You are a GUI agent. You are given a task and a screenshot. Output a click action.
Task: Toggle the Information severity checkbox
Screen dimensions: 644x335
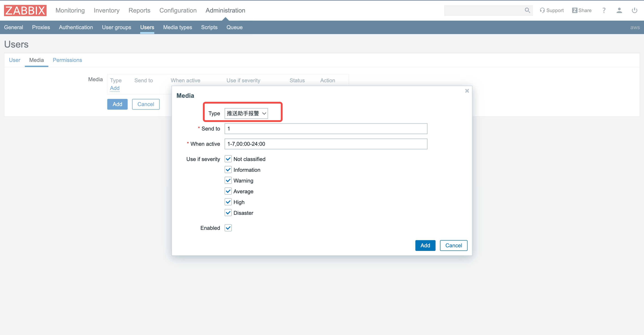click(228, 170)
